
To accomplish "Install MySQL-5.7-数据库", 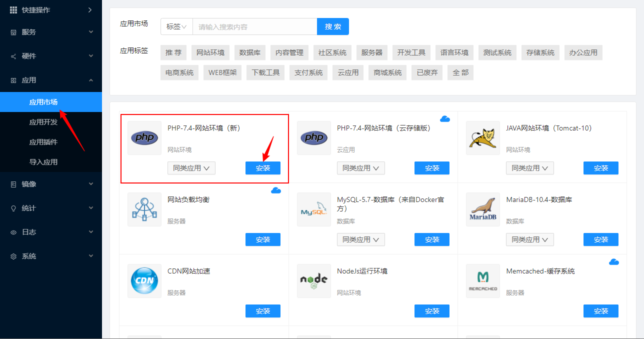I will pyautogui.click(x=432, y=239).
